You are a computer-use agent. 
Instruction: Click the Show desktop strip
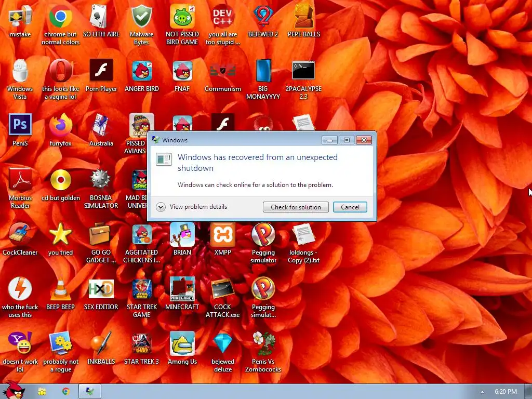(x=528, y=392)
